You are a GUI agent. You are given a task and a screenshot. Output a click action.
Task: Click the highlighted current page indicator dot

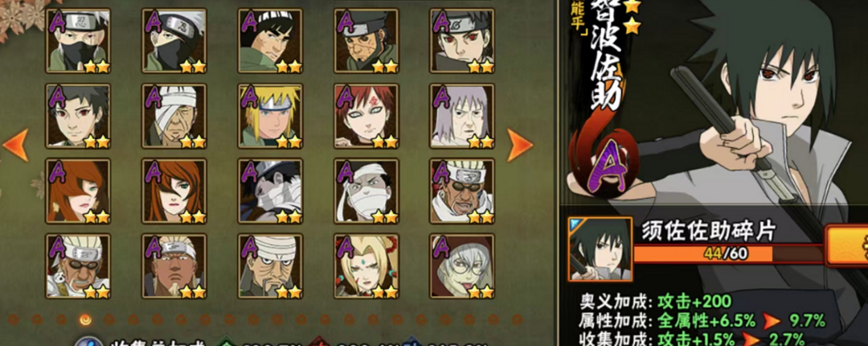click(84, 319)
